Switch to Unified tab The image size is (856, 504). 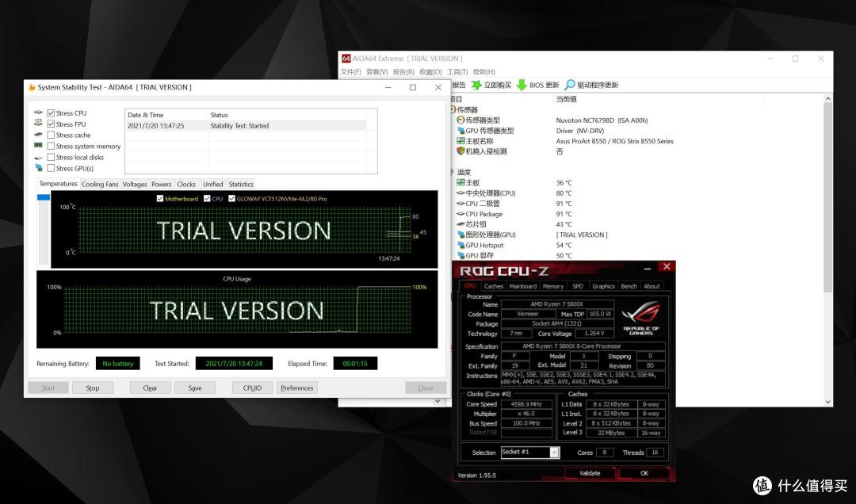pyautogui.click(x=213, y=185)
